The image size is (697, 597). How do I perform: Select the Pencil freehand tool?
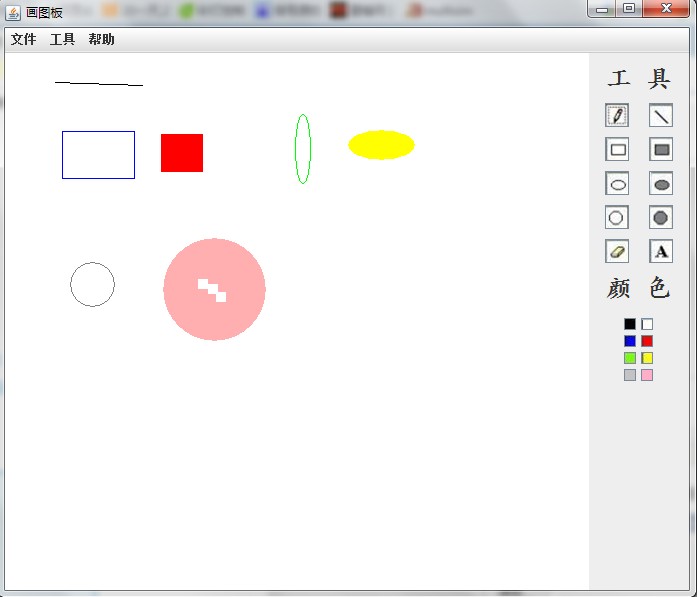617,115
